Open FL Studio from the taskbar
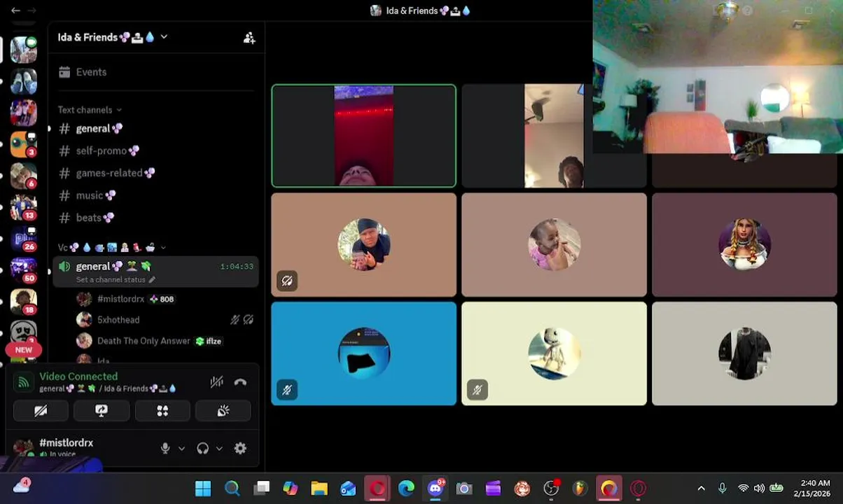 pyautogui.click(x=580, y=488)
